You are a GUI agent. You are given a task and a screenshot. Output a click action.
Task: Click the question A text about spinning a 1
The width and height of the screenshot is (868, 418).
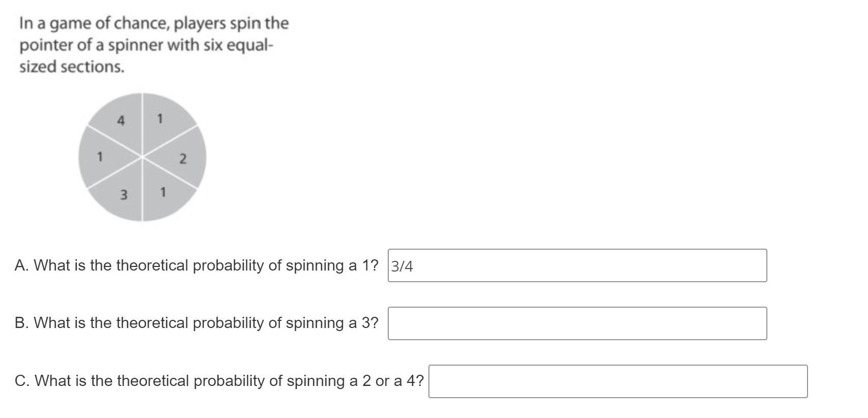pyautogui.click(x=197, y=265)
